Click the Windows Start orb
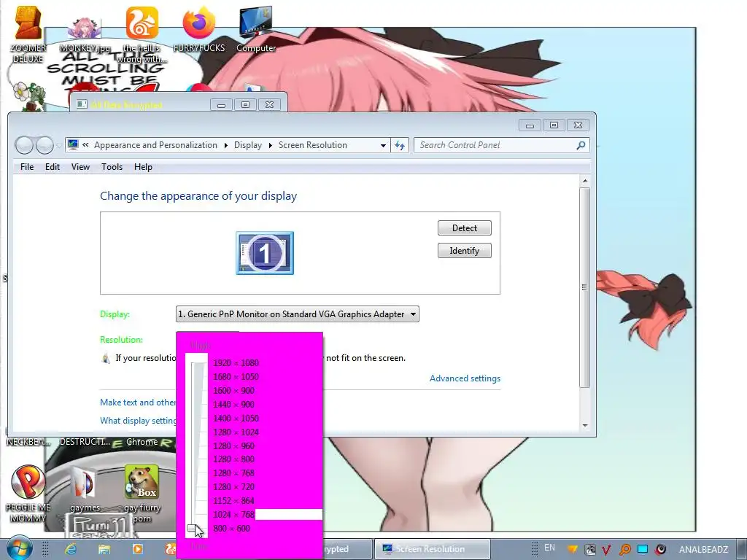747x560 pixels. [19, 549]
